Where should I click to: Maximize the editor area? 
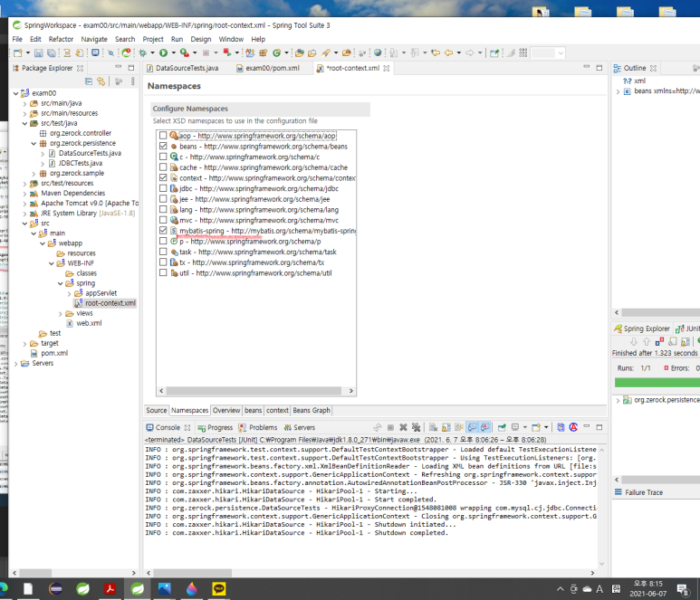[x=599, y=68]
